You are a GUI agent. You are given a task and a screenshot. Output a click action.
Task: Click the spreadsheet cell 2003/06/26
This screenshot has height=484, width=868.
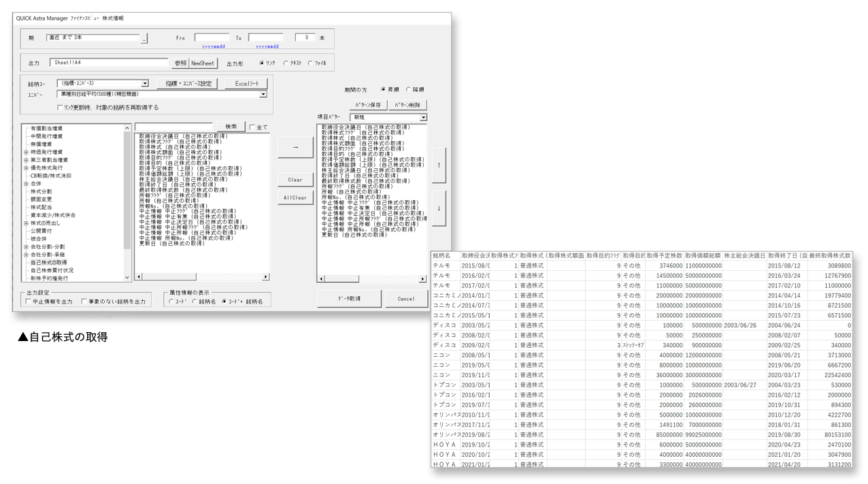pyautogui.click(x=744, y=325)
